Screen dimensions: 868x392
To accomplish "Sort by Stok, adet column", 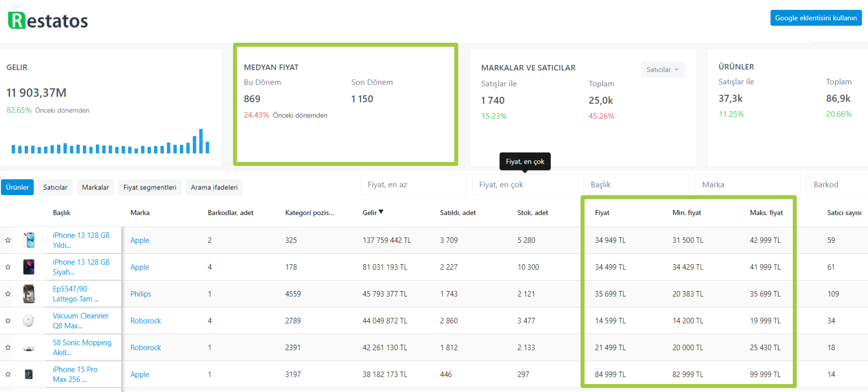I will [533, 213].
